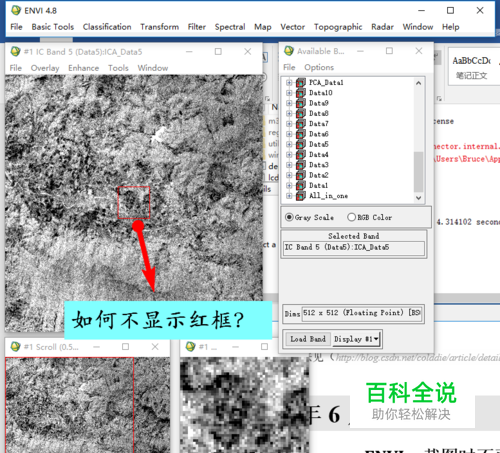Click the IC Band 5 display window icon
This screenshot has height=453, width=500.
click(x=15, y=52)
